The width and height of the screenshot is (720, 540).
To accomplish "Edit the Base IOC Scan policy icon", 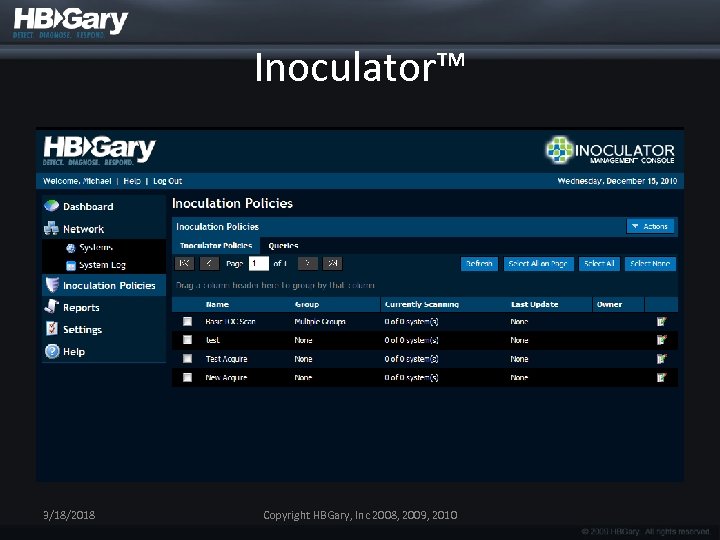I will (661, 321).
